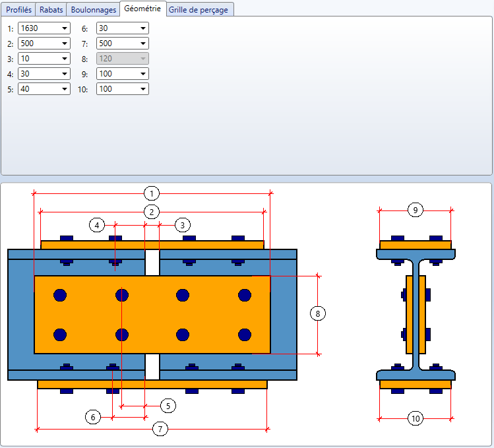Switch to the Profilés tab

pyautogui.click(x=18, y=9)
